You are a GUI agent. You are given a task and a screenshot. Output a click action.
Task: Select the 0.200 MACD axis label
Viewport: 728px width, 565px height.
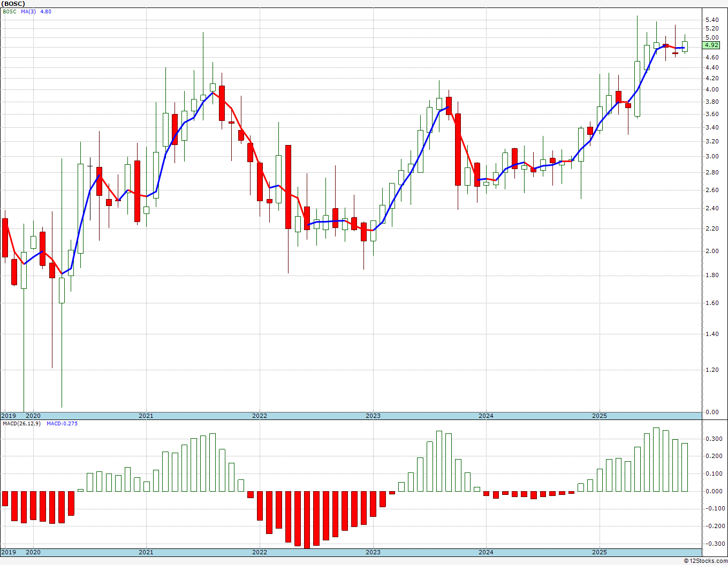click(x=714, y=456)
